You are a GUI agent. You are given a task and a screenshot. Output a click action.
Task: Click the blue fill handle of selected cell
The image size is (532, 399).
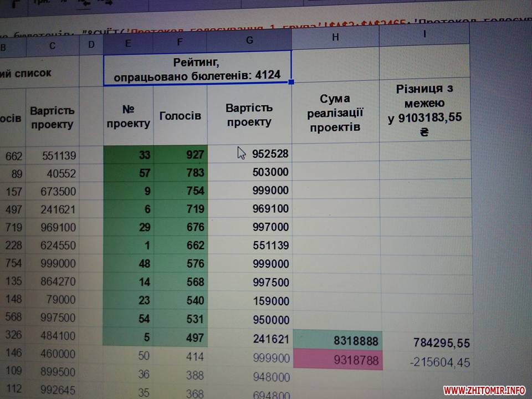pos(291,82)
